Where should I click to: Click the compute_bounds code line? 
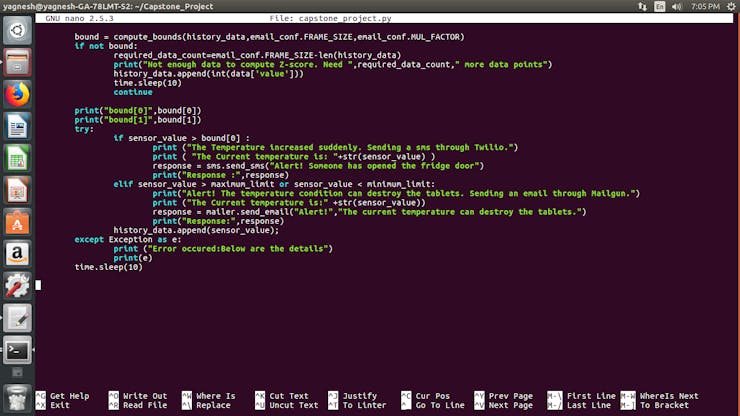(x=269, y=37)
